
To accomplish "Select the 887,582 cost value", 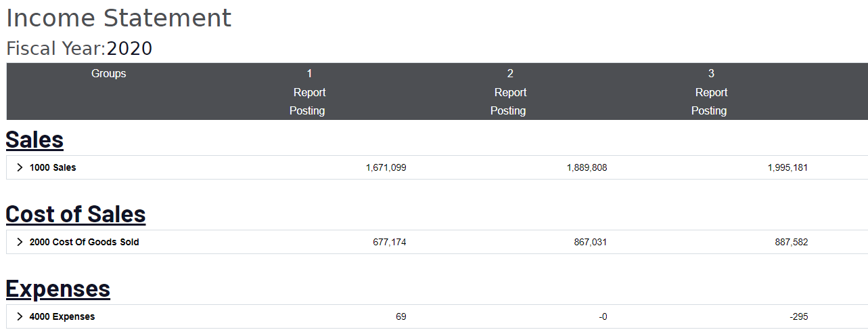I will (x=792, y=242).
